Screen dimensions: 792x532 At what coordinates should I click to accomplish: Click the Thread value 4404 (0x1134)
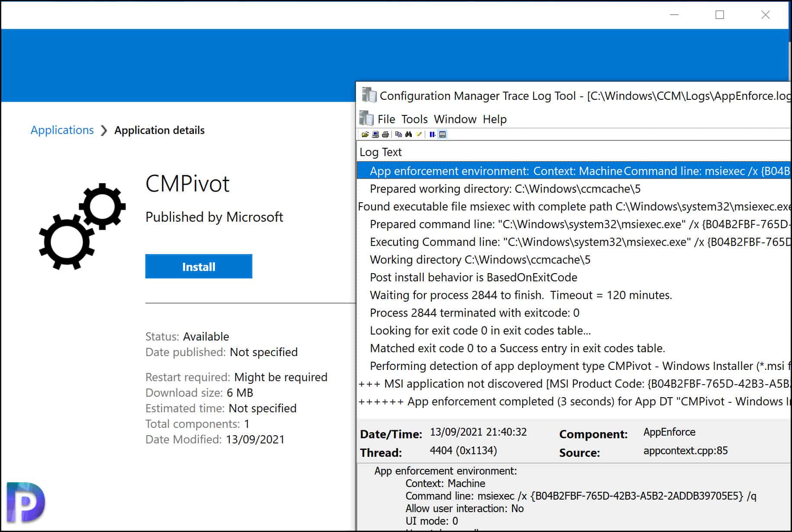coord(463,451)
